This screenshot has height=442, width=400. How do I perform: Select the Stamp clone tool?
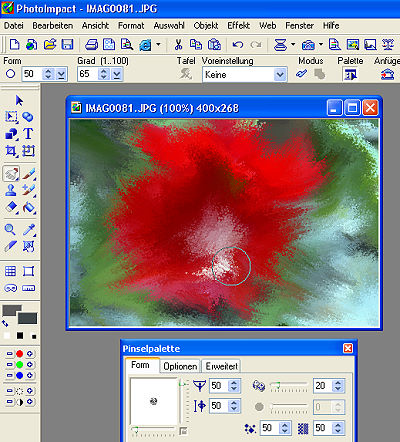(11, 190)
